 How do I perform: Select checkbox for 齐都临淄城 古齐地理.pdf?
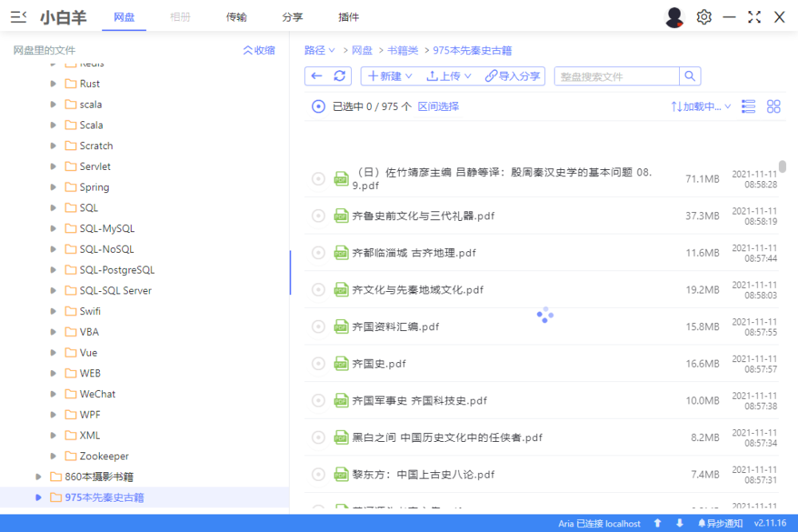(x=318, y=253)
